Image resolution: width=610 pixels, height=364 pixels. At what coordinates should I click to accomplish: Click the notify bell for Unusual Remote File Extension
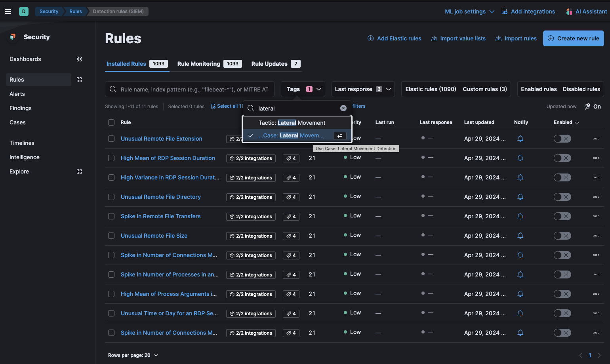coord(520,139)
